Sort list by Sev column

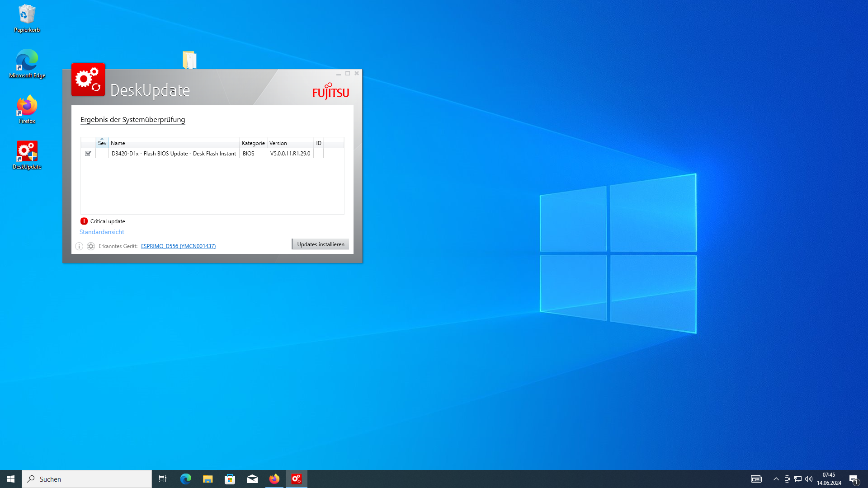(x=102, y=143)
